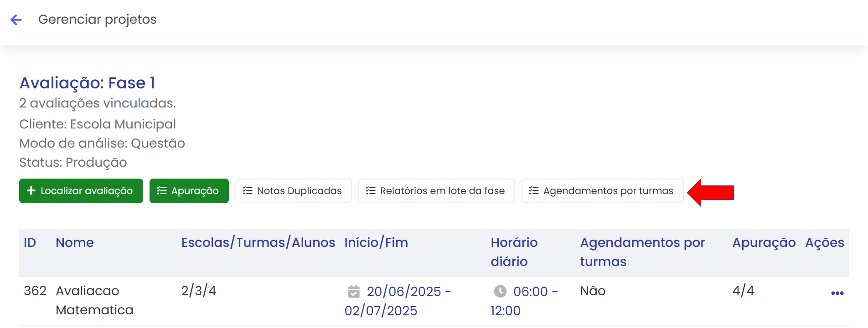This screenshot has width=868, height=328.
Task: Click the plus icon in Localizar avaliação
Action: pyautogui.click(x=31, y=190)
